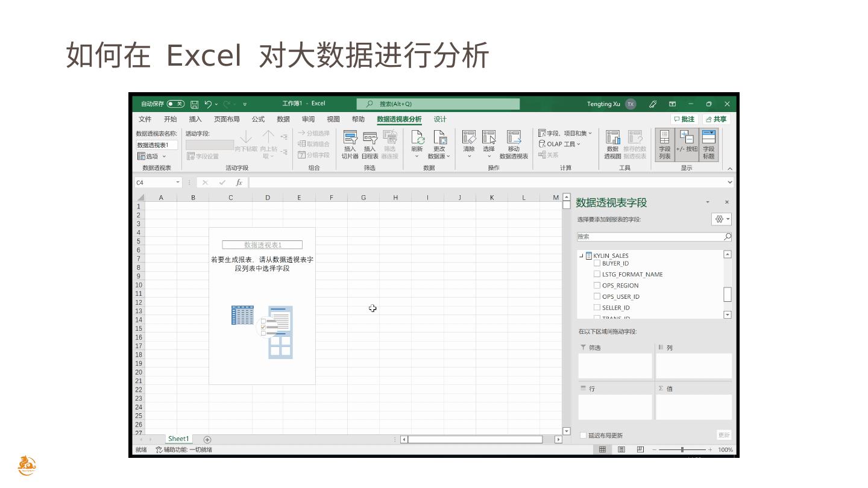This screenshot has width=868, height=488.
Task: Open the Options (选项) dropdown in the ribbon
Action: click(151, 157)
